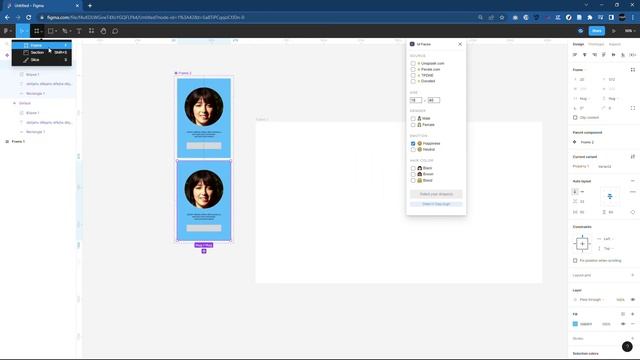
Task: Click the align bottom icon
Action: [623, 55]
